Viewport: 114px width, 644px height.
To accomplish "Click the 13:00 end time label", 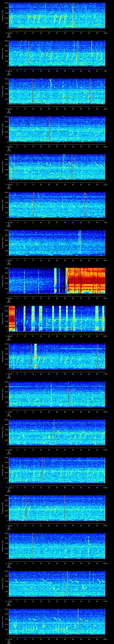I will (x=105, y=450).
